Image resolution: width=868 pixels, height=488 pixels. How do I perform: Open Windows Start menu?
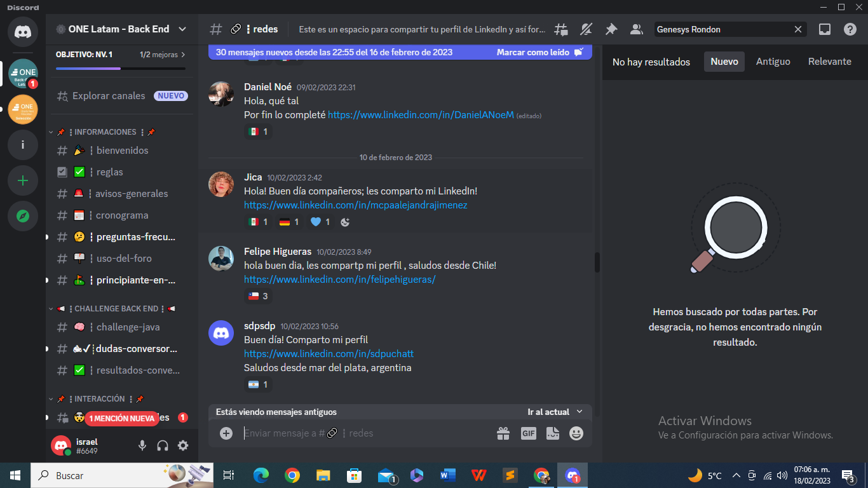15,475
